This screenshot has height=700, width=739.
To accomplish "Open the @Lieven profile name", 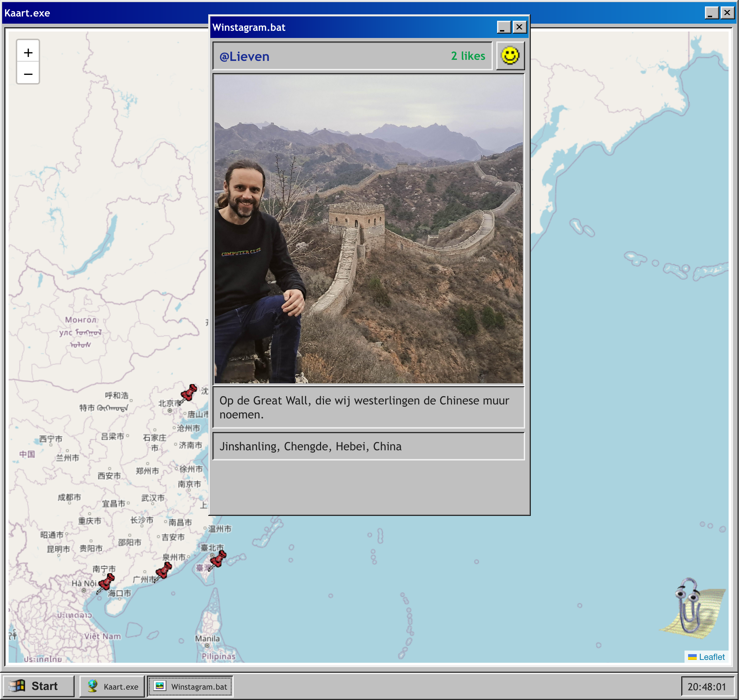I will (x=244, y=56).
